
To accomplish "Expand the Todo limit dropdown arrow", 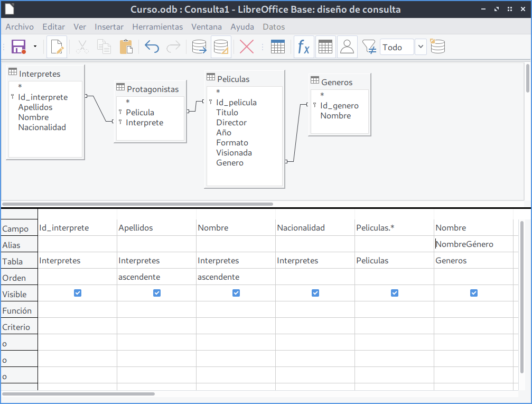I will coord(421,47).
